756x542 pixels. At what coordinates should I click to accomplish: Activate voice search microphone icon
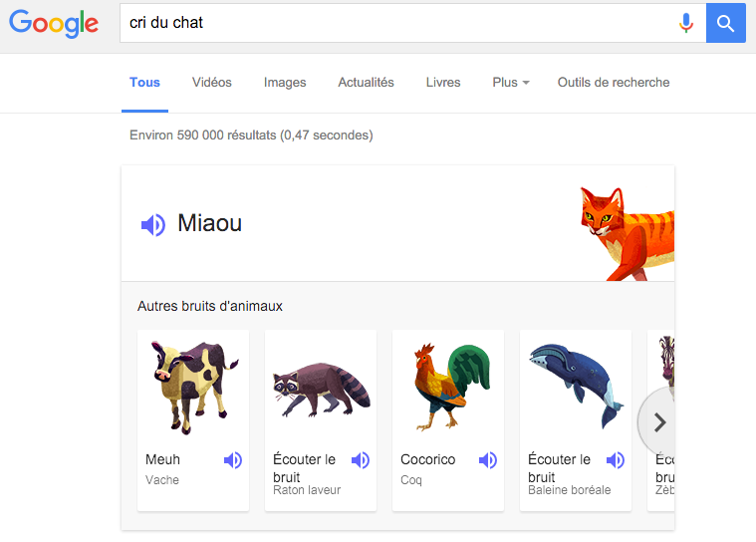685,23
